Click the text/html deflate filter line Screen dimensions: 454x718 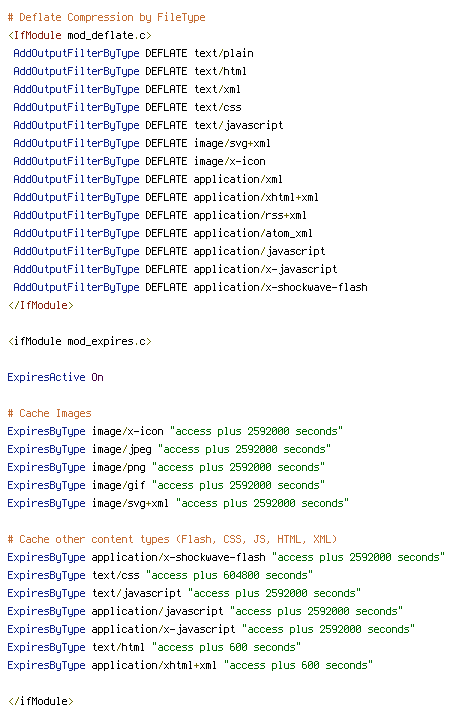(130, 71)
